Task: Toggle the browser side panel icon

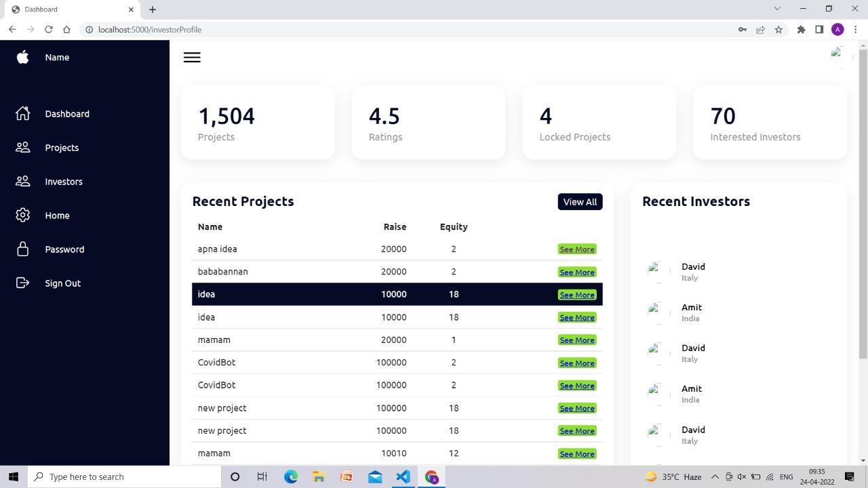Action: [x=819, y=29]
